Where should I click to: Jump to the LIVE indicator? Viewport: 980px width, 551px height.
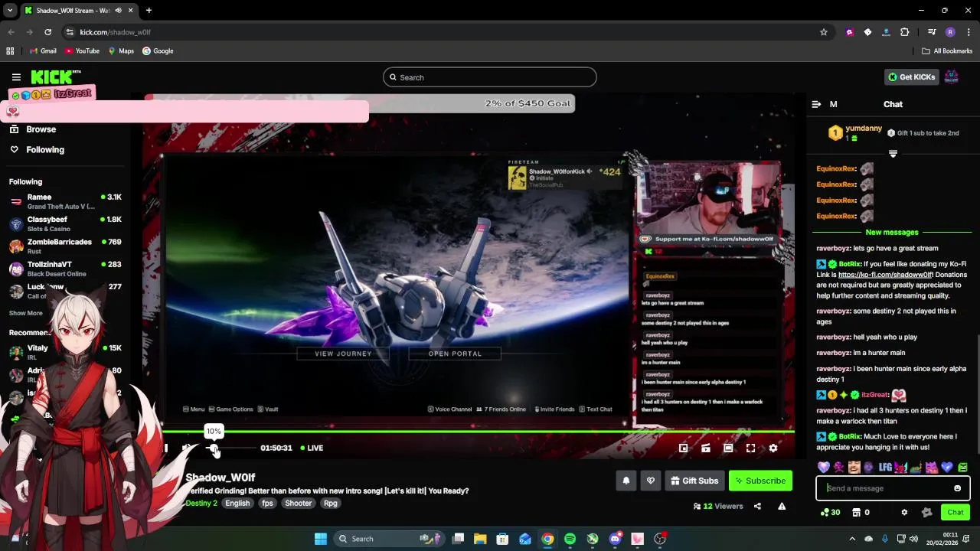(312, 448)
